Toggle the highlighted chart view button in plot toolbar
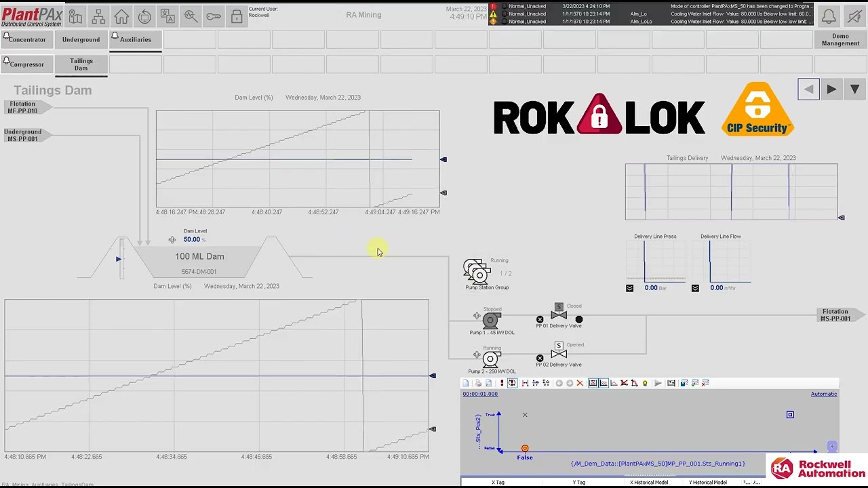Image resolution: width=868 pixels, height=488 pixels. [593, 383]
